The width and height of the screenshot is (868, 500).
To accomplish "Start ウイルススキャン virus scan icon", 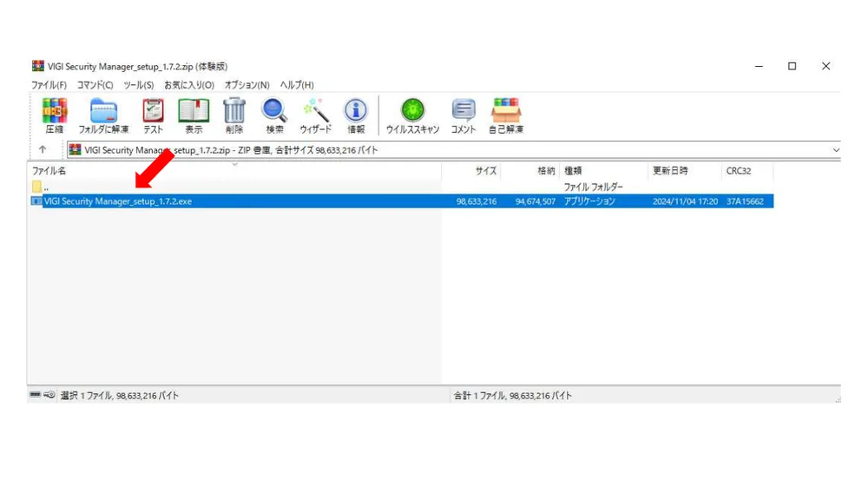I will tap(412, 115).
